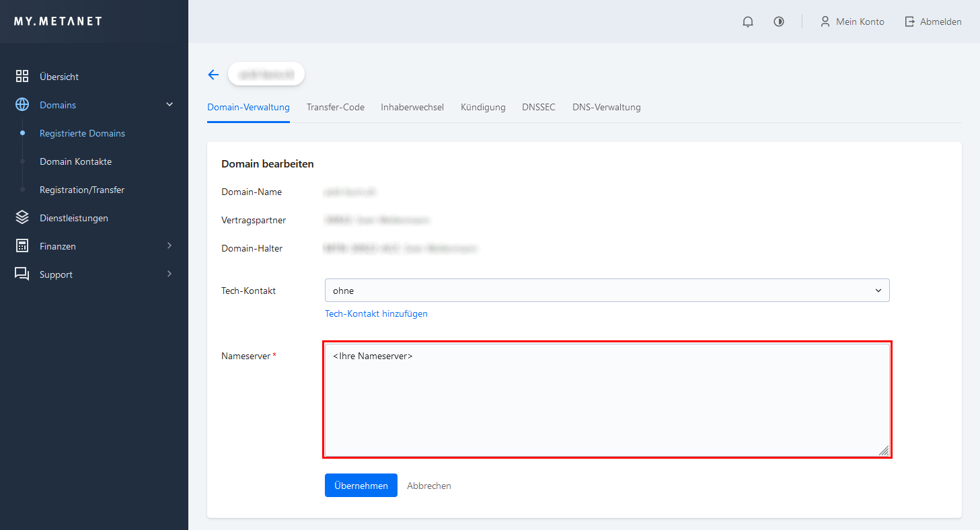Viewport: 980px width, 530px height.
Task: Go back using the blue arrow
Action: pos(213,75)
